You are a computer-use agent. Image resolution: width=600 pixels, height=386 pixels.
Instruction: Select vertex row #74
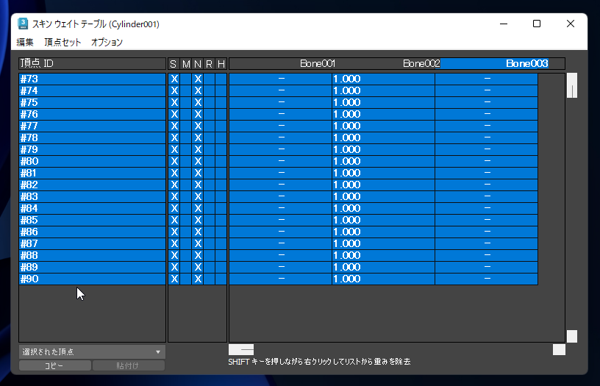[x=92, y=91]
